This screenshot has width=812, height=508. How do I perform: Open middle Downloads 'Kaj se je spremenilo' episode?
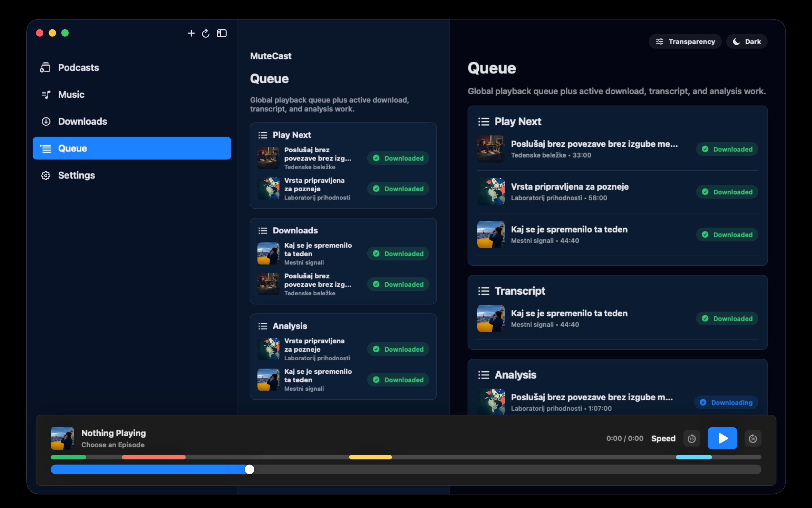[x=343, y=254]
